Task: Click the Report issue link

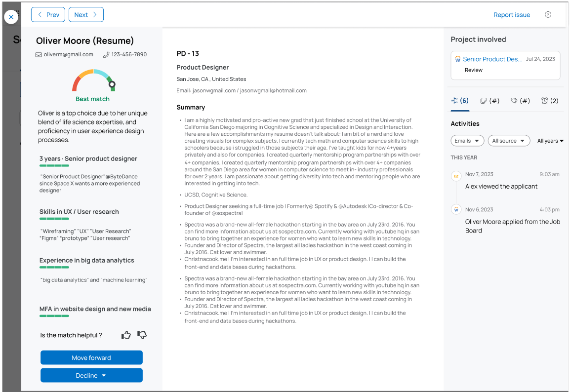Action: point(512,15)
